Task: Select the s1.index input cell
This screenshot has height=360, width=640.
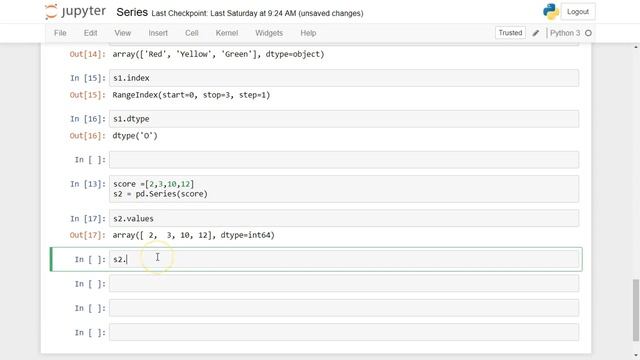Action: [344, 78]
